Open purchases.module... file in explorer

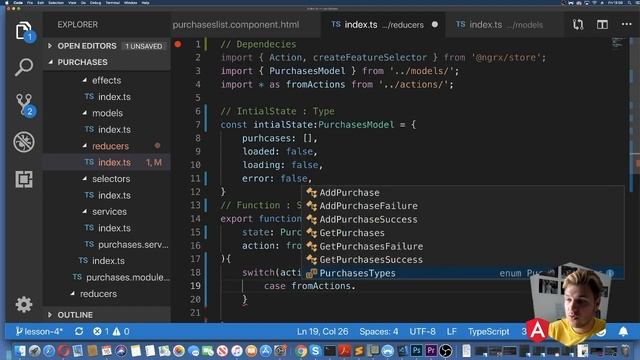[107, 277]
